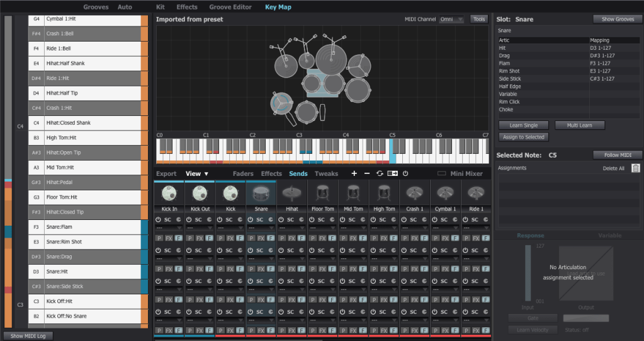The image size is (644, 341).
Task: Click the refresh arrows icon in mixer toolbar
Action: [380, 173]
